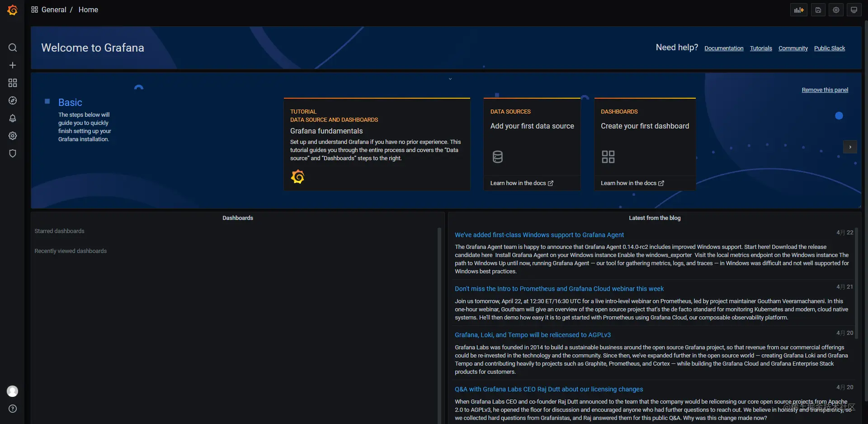
Task: Click Create your first dashboard
Action: pyautogui.click(x=645, y=126)
